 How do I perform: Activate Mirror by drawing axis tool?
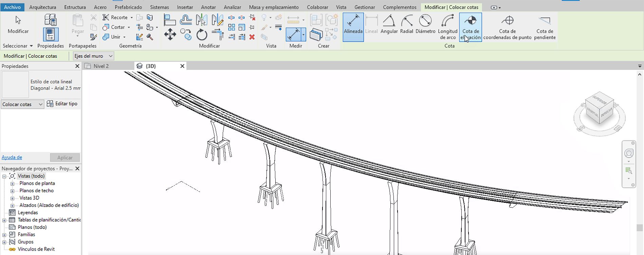pyautogui.click(x=217, y=20)
